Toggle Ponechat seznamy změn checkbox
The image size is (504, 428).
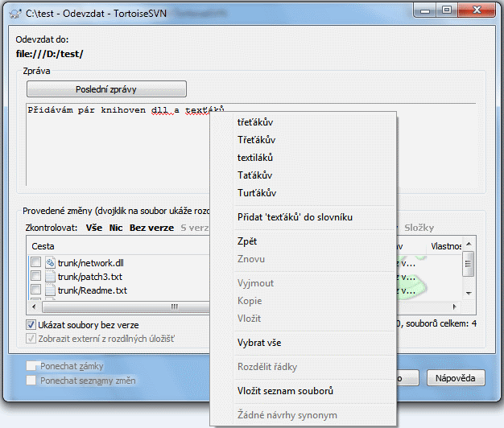pyautogui.click(x=31, y=381)
